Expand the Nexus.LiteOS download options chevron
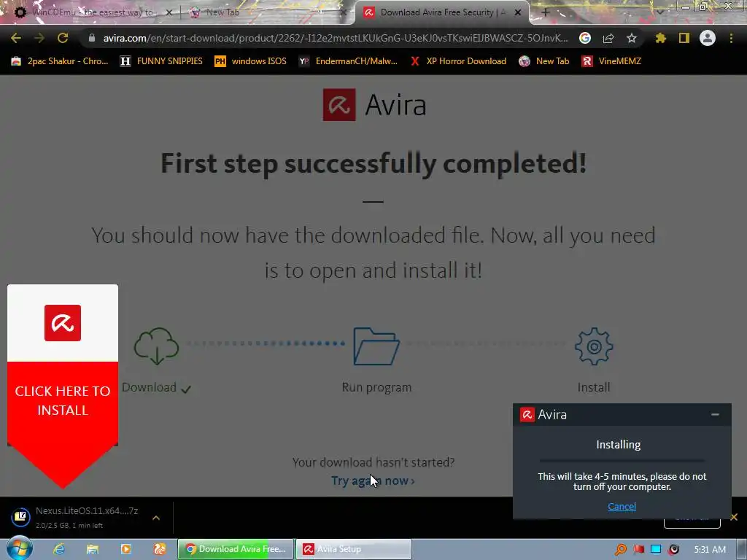 [x=156, y=518]
